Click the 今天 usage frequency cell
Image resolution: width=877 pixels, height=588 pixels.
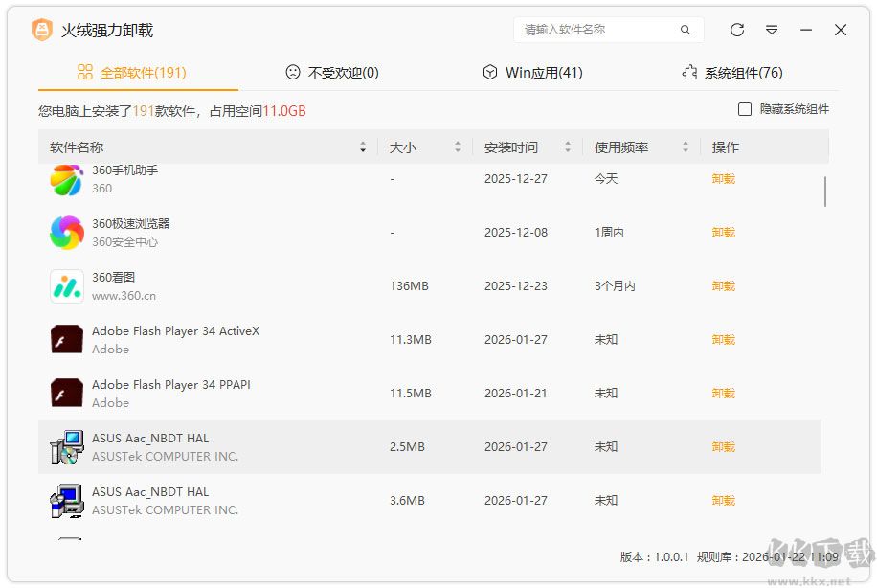606,179
